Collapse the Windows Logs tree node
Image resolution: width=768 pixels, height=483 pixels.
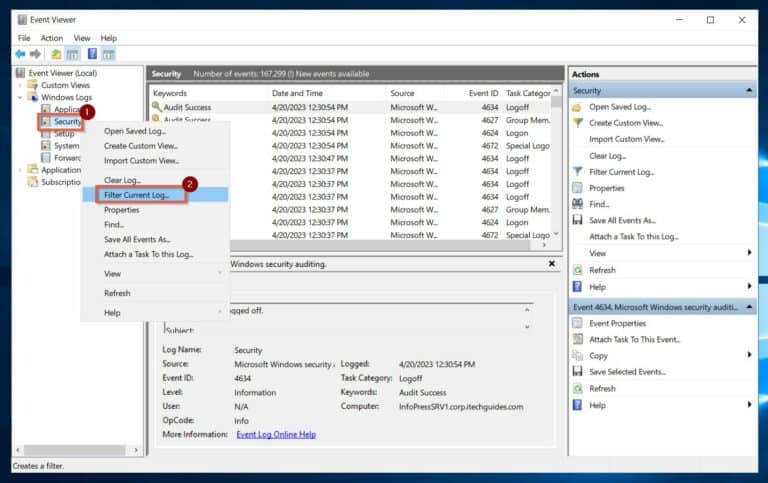pyautogui.click(x=20, y=97)
